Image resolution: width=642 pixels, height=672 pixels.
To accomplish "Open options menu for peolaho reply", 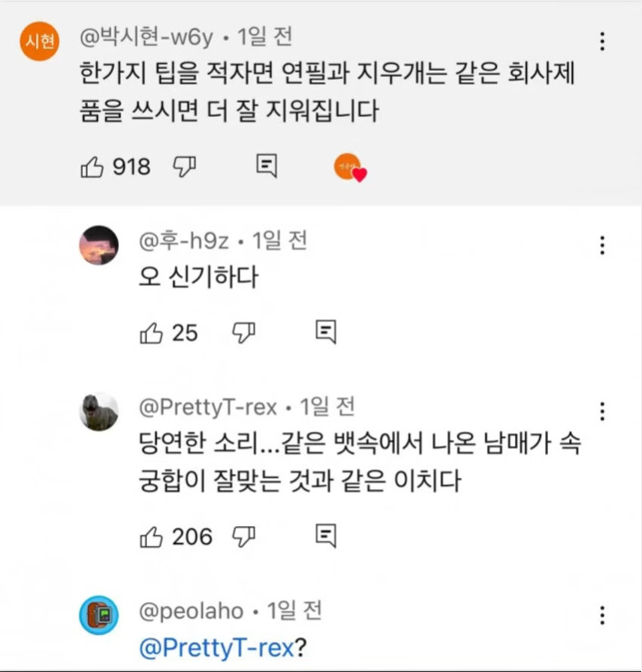I will 602,616.
